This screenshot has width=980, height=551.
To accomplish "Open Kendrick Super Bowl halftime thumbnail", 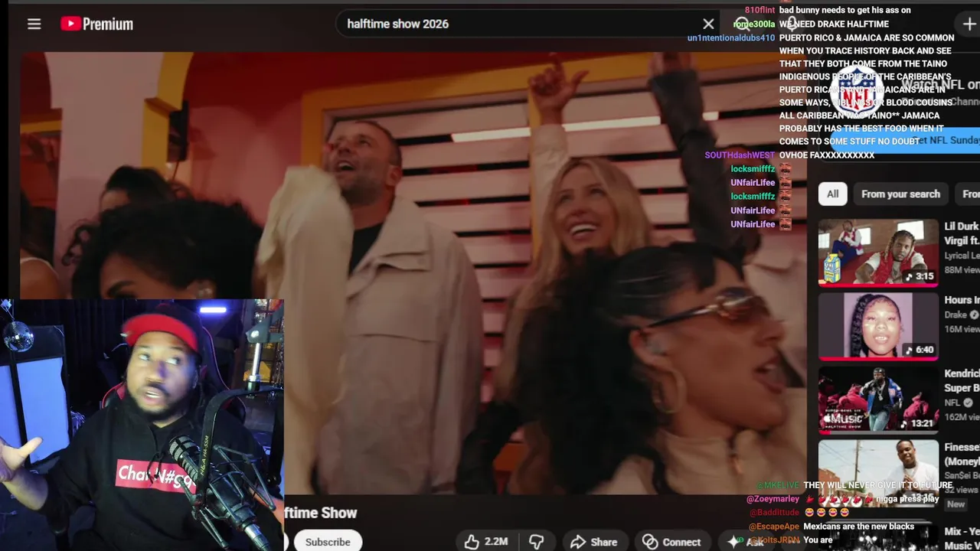I will coord(878,399).
